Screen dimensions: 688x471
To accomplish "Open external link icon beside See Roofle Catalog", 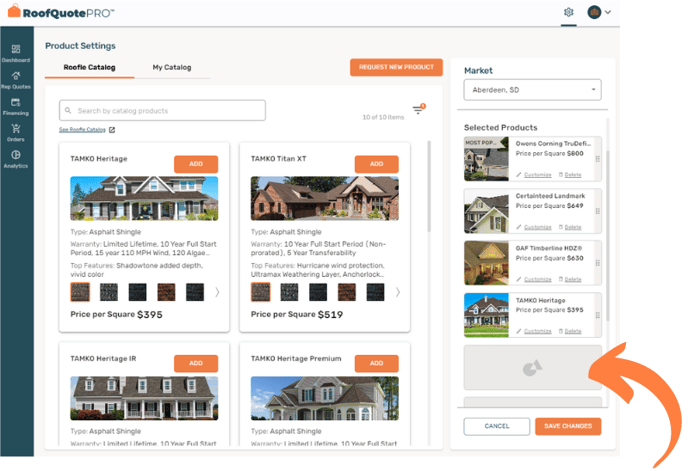I will [x=112, y=130].
